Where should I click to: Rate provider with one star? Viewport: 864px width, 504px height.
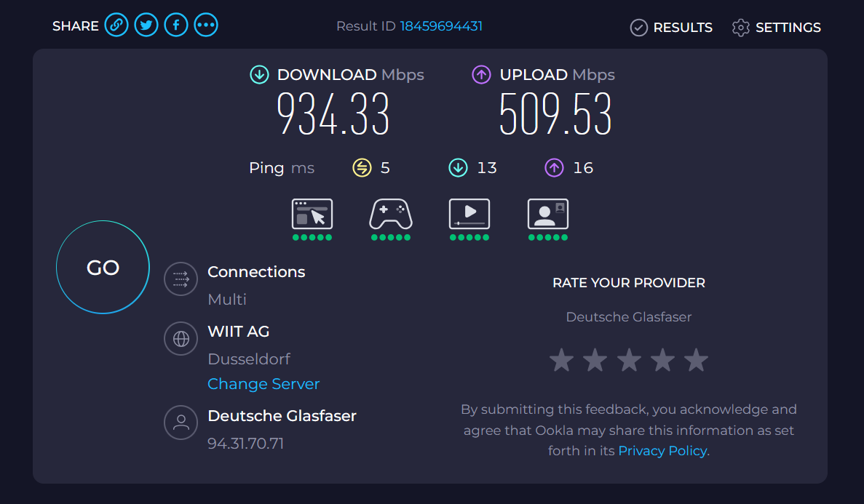(x=561, y=360)
